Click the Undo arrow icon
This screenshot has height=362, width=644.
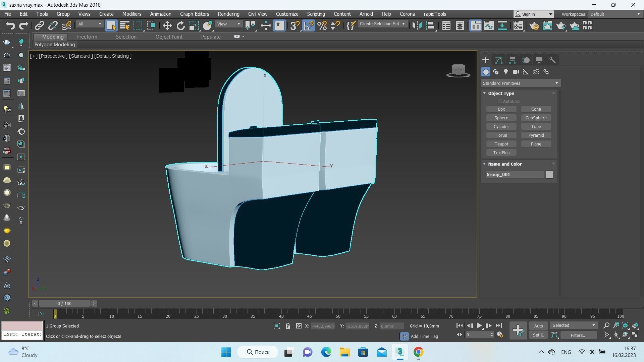10,26
